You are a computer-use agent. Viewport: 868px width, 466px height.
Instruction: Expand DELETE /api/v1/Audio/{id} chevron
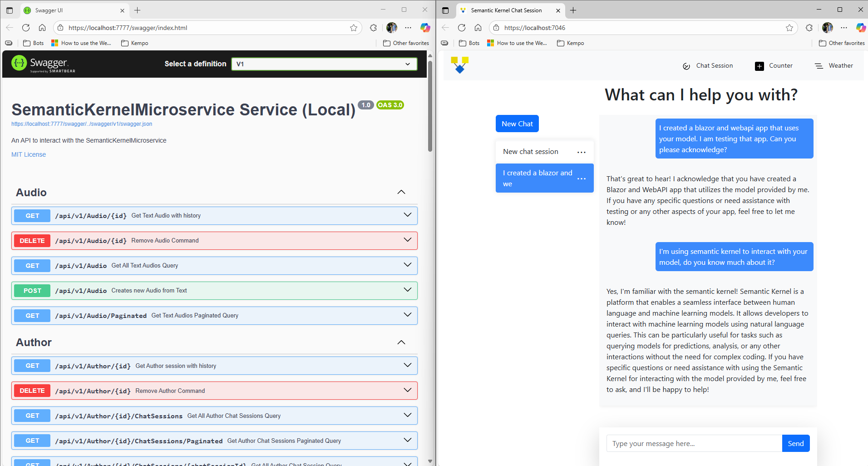click(x=408, y=240)
